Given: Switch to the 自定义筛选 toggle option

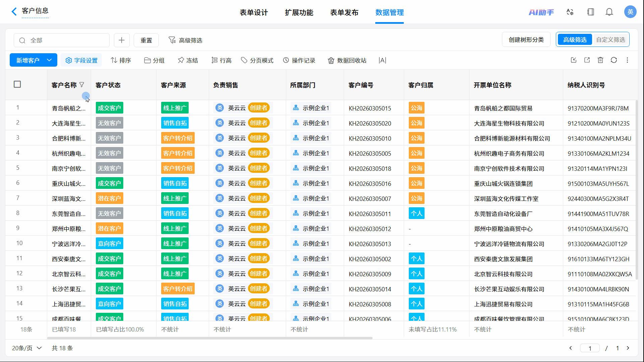Looking at the screenshot, I should 610,40.
